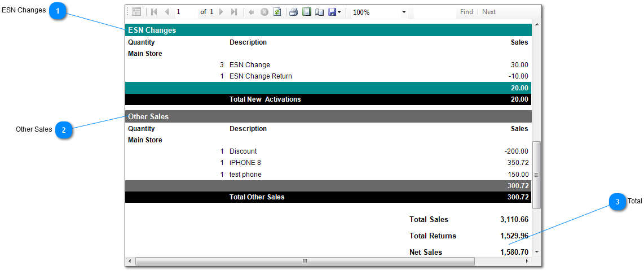
Task: Select the test phone description
Action: [245, 175]
